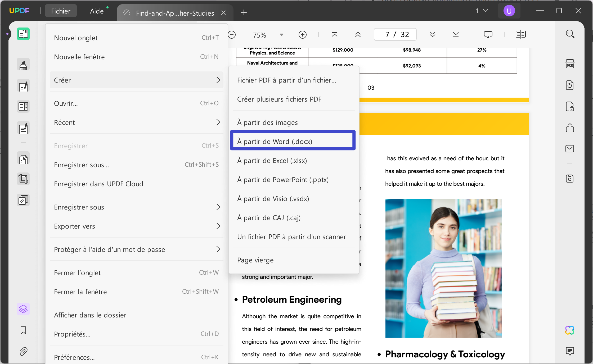Open the comments panel icon
593x364 pixels.
[x=570, y=351]
